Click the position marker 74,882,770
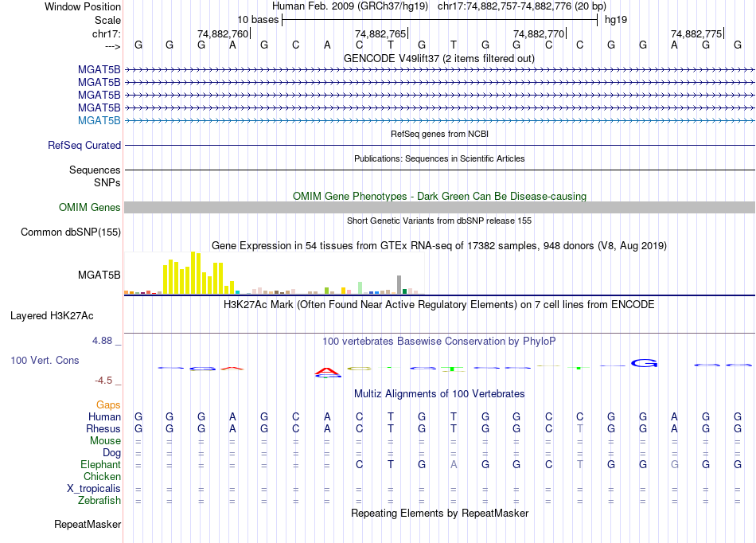Screen dimensions: 756x543 (x=539, y=33)
